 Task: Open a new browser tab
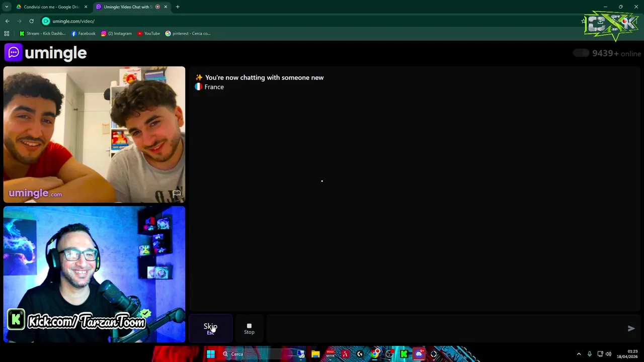pos(178,7)
